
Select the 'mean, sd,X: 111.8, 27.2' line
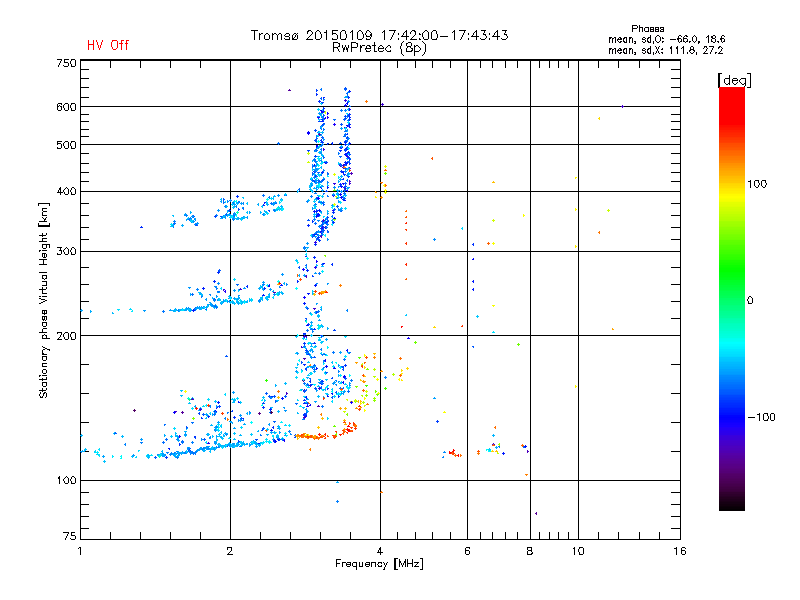[665, 50]
